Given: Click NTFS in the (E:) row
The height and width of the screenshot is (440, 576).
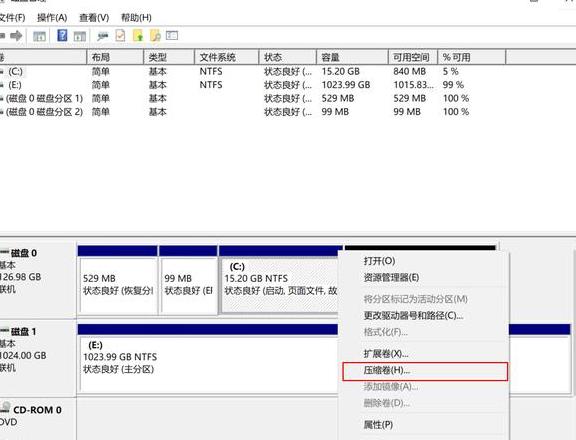Looking at the screenshot, I should [x=211, y=85].
